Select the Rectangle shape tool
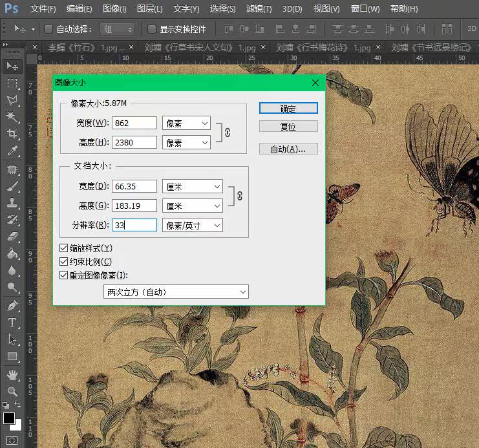479x448 pixels. tap(12, 356)
